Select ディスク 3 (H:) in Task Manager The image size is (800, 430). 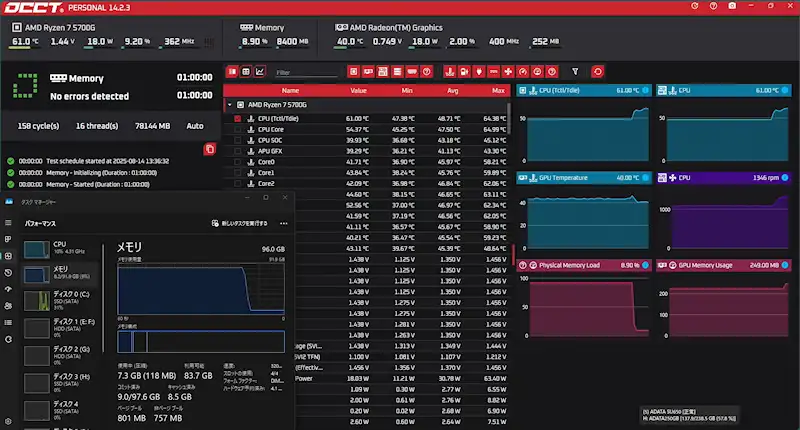click(x=60, y=383)
